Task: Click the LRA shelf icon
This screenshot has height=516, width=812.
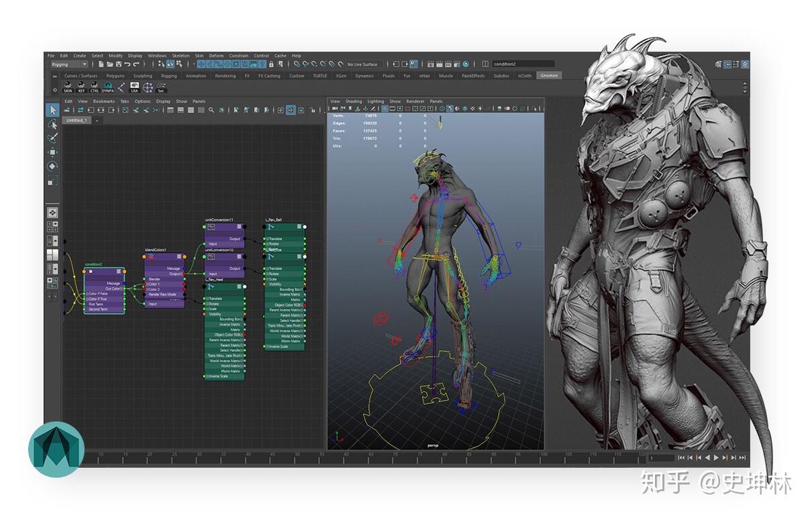Action: [134, 87]
